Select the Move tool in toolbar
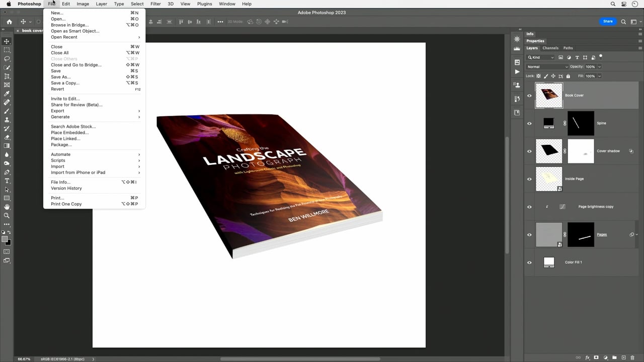644x362 pixels. pos(7,41)
